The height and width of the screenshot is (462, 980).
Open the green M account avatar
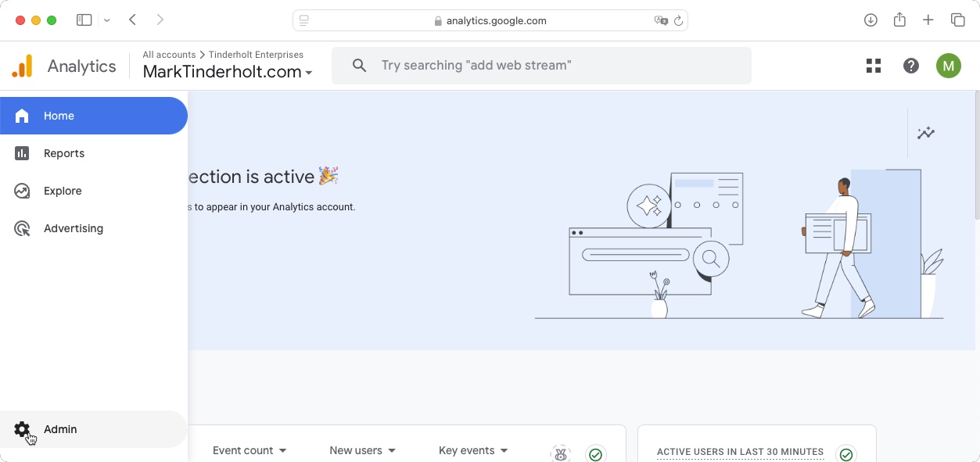click(949, 66)
